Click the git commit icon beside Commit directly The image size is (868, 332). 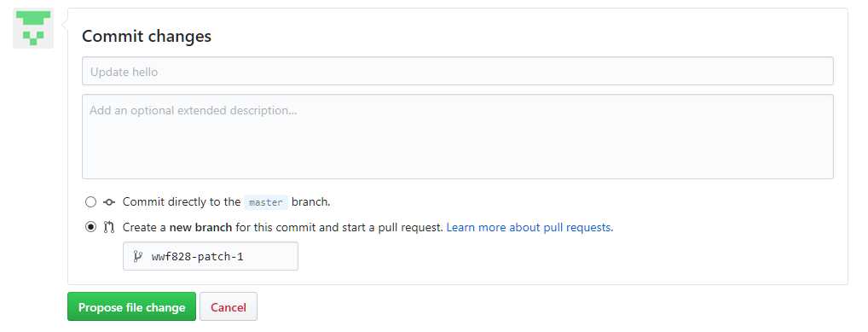pos(109,202)
